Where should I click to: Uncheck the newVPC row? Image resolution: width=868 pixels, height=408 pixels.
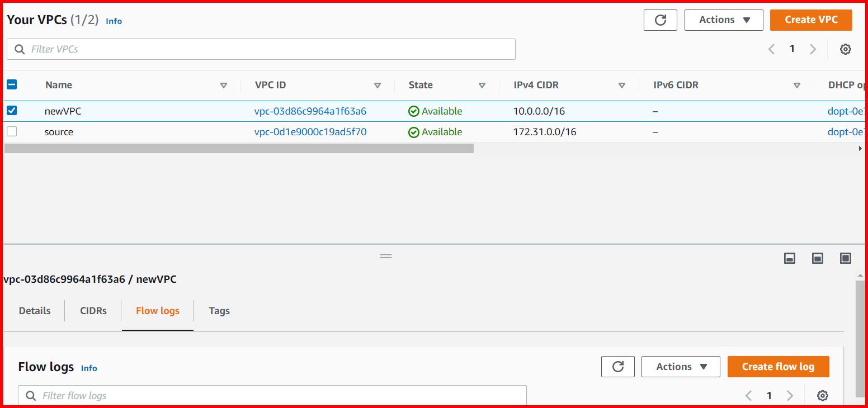coord(12,111)
